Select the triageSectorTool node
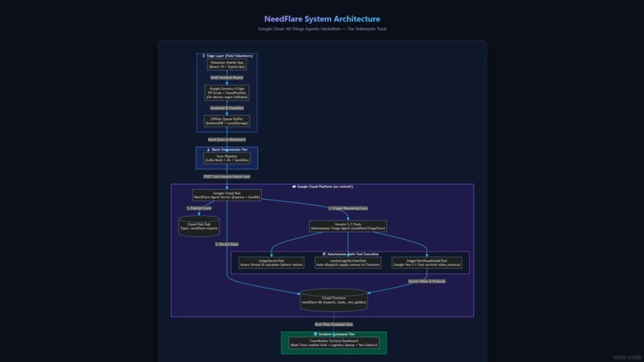The image size is (644, 362). [272, 263]
